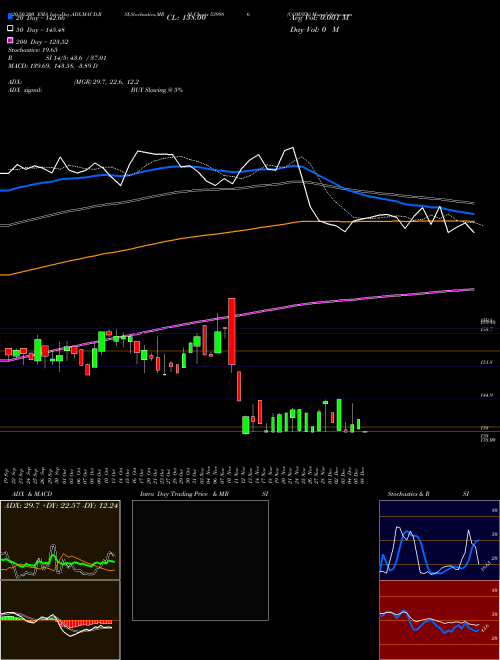Click the last small green candlestick on the chart

coord(365,432)
